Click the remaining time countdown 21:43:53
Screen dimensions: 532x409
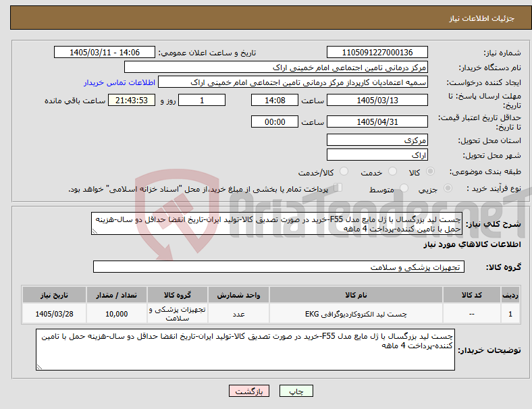132,100
